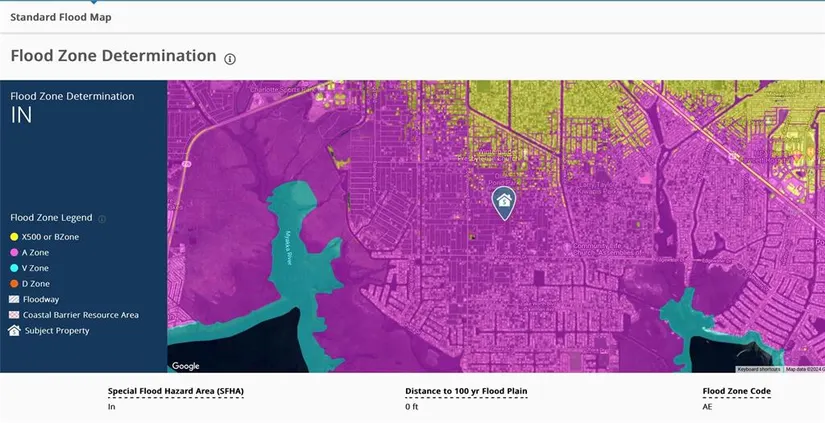The width and height of the screenshot is (825, 423).
Task: Click the Flood Zone Legend info icon
Action: 102,218
